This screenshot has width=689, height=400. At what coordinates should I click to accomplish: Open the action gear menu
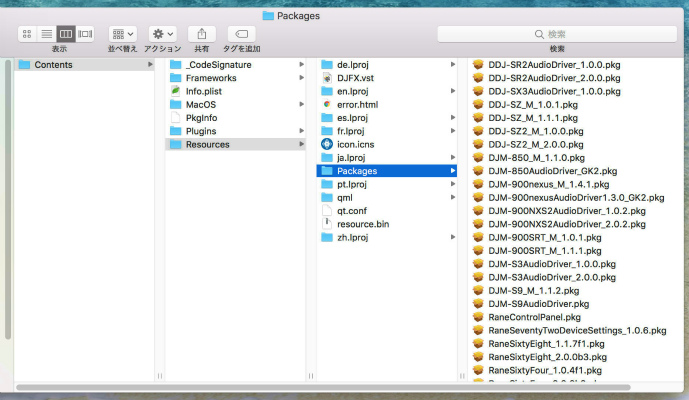163,34
